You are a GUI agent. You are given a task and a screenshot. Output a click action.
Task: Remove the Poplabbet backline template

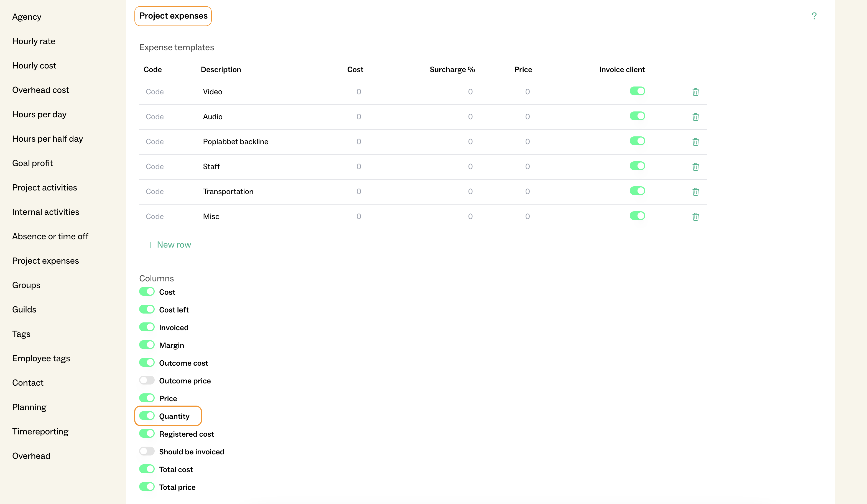[695, 142]
